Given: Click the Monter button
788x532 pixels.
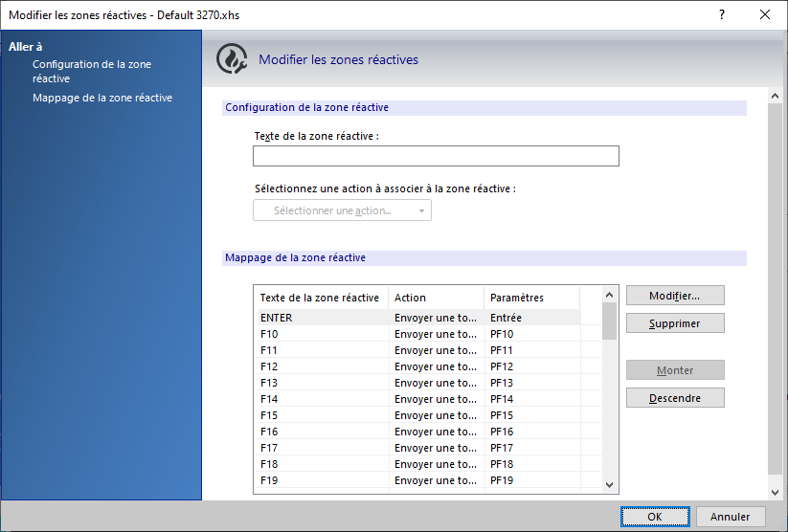Looking at the screenshot, I should (675, 370).
